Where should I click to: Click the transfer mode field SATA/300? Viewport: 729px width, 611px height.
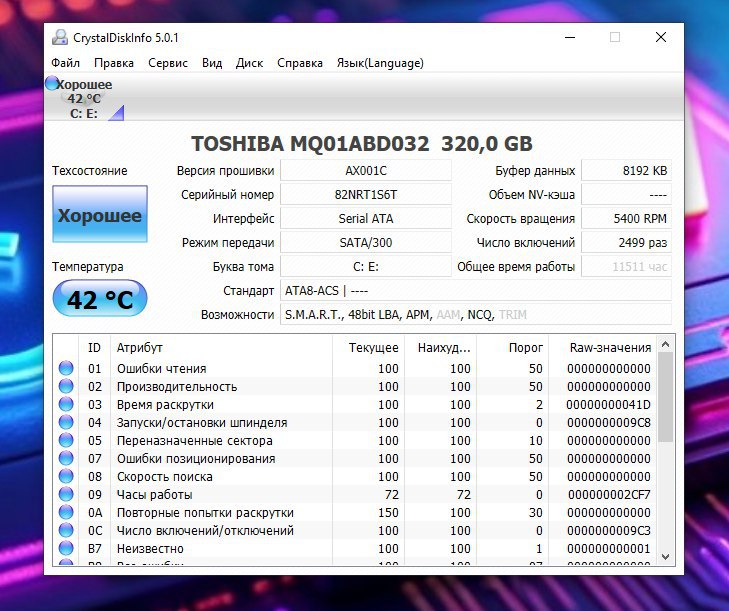click(366, 242)
